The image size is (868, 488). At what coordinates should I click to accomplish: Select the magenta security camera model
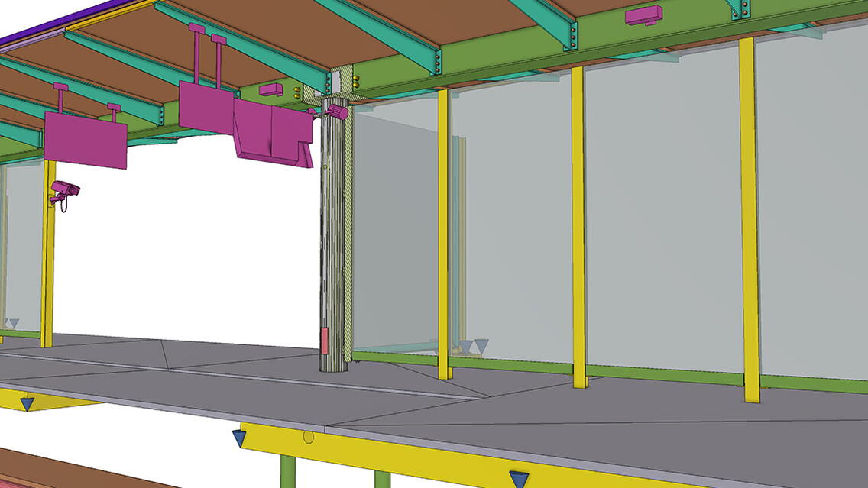coord(64,189)
